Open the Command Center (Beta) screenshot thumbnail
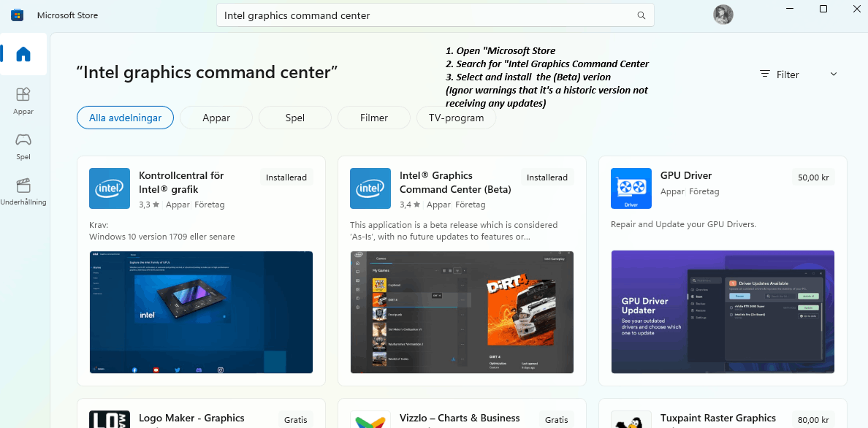Viewport: 868px width, 428px height. (462, 313)
